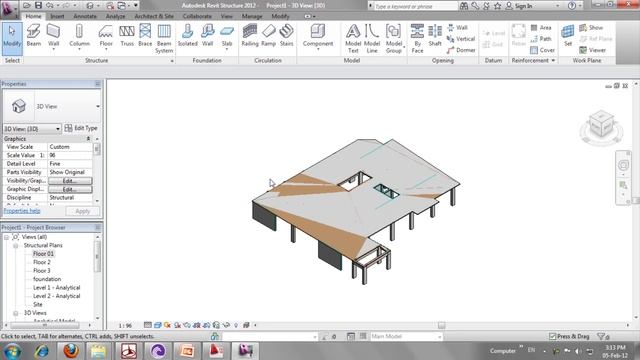Image resolution: width=640 pixels, height=360 pixels.
Task: Choose the Shaft opening tool
Action: point(435,36)
